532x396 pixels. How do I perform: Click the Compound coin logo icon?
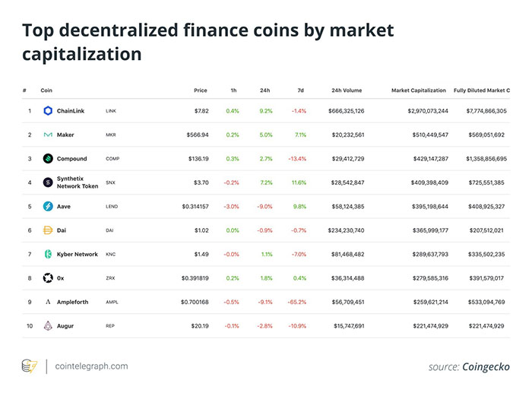[x=47, y=159]
